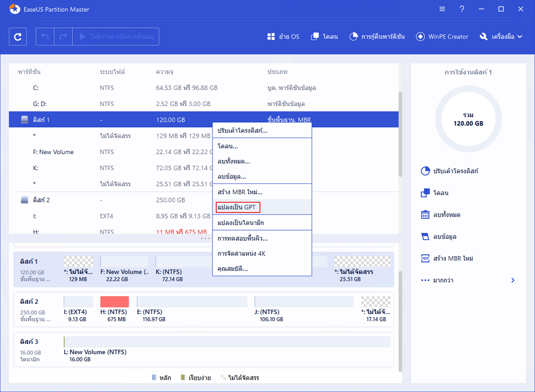Screen dimensions: 535x392
Task: Click the ไม่ได้จัดสรร unallocated legend swatch
Action: click(223, 378)
